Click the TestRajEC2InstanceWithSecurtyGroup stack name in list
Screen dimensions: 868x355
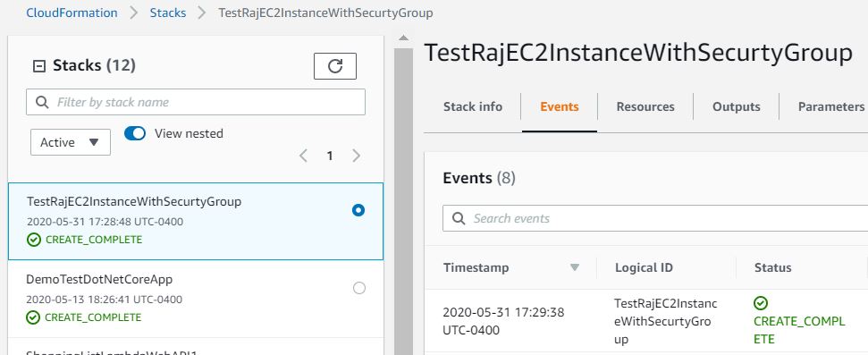pos(134,201)
